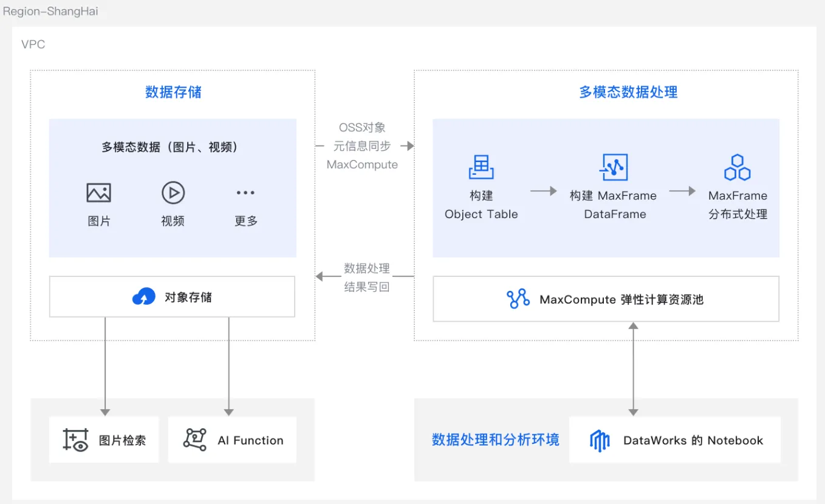Select the 图片检索 box
The image size is (825, 504).
tap(104, 440)
